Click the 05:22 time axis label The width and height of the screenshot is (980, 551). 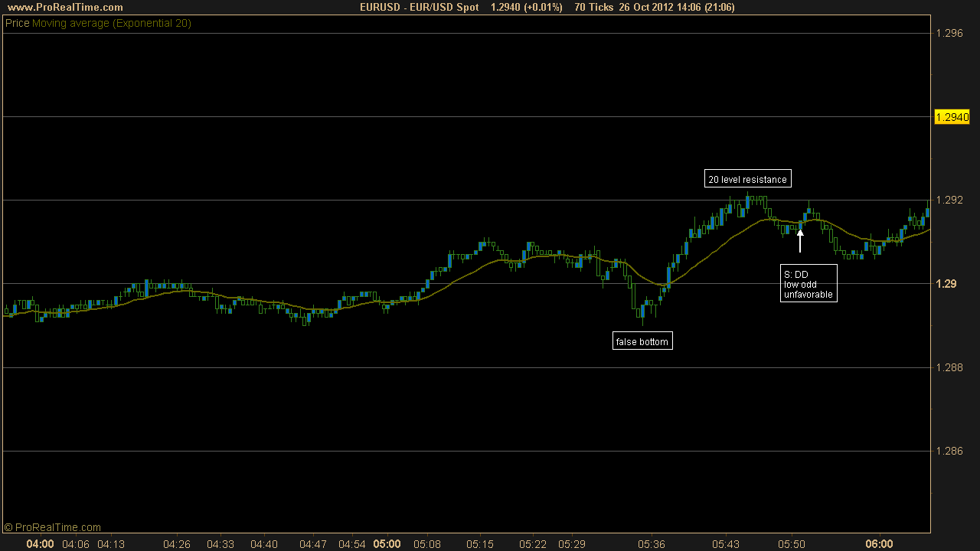533,544
